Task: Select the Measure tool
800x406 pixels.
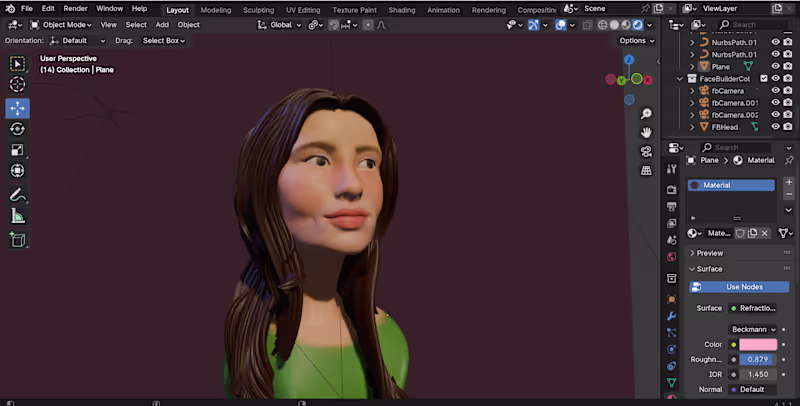Action: click(x=17, y=216)
